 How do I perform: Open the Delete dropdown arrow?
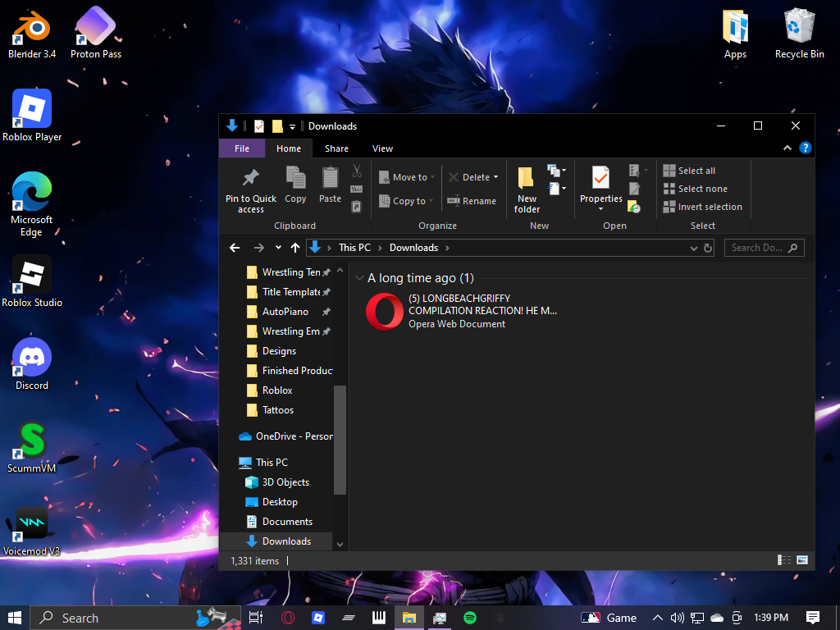point(496,177)
